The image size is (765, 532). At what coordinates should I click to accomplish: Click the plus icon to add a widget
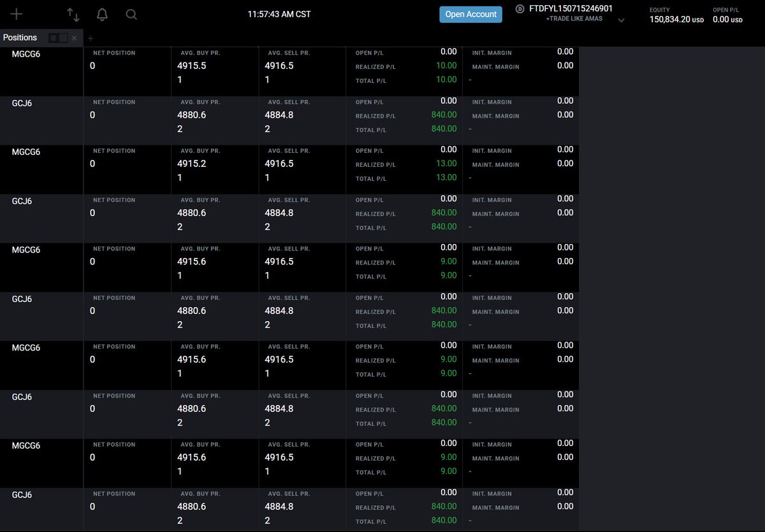tap(17, 14)
